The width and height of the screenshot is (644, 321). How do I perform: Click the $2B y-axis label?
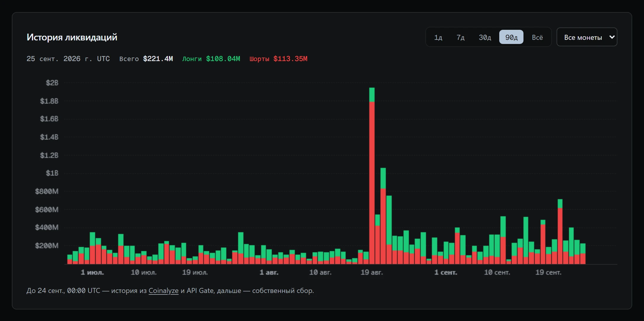pyautogui.click(x=52, y=83)
